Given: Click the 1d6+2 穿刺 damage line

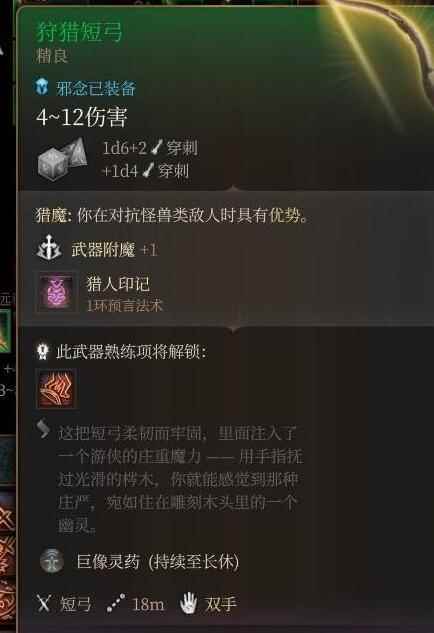Looking at the screenshot, I should 150,148.
